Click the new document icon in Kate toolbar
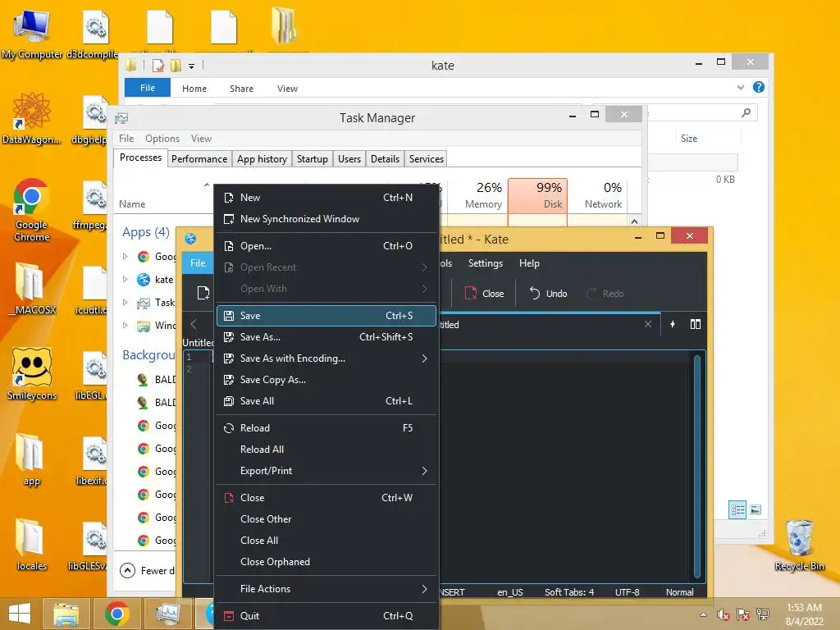The image size is (840, 630). tap(203, 293)
